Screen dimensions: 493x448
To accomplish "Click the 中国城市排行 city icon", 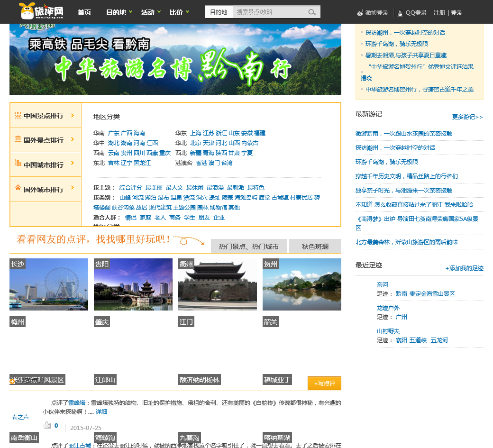I will pyautogui.click(x=18, y=163).
